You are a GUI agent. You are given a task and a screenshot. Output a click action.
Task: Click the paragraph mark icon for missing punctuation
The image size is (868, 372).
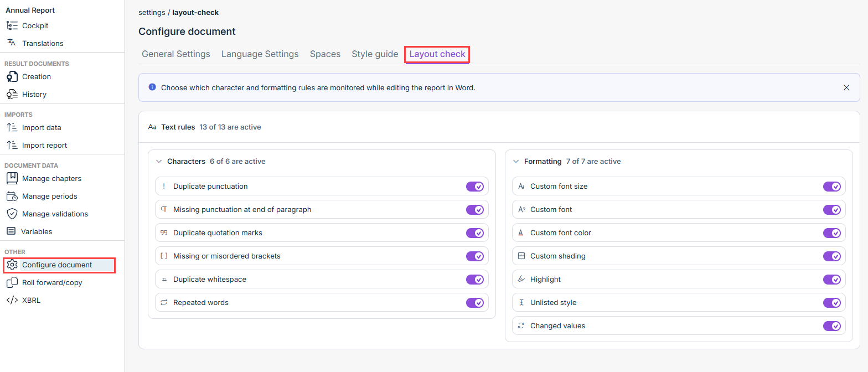click(164, 209)
